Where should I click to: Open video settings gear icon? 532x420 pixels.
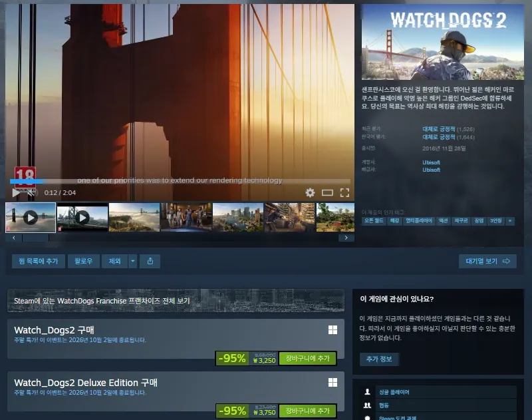(x=310, y=193)
